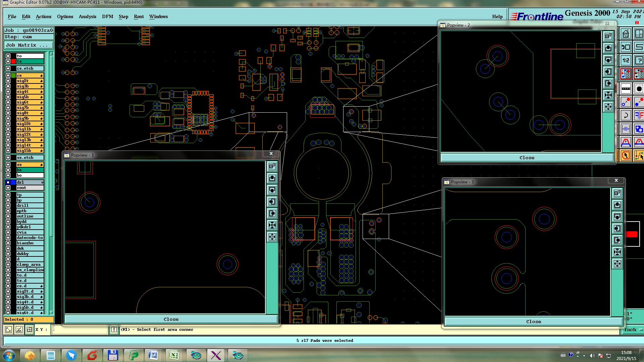Viewport: 644px width, 362px height.
Task: Click the X Y coordinate input field
Action: click(80, 330)
